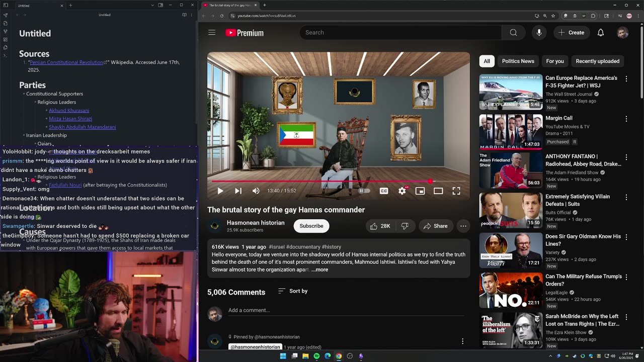The height and width of the screenshot is (362, 644).
Task: Open quick switcher paper-plane icon in notes app
Action: click(5, 15)
